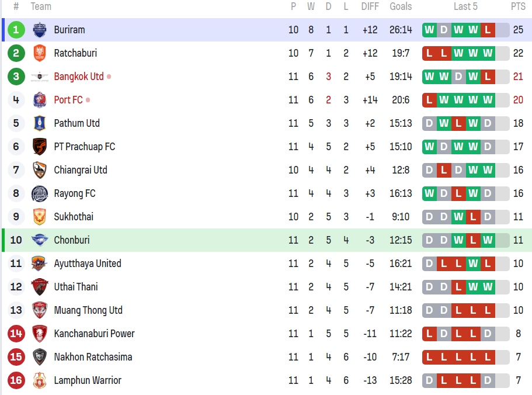Viewport: 532px width, 395px height.
Task: Open Nakhon Ratchasima team page
Action: pyautogui.click(x=93, y=357)
